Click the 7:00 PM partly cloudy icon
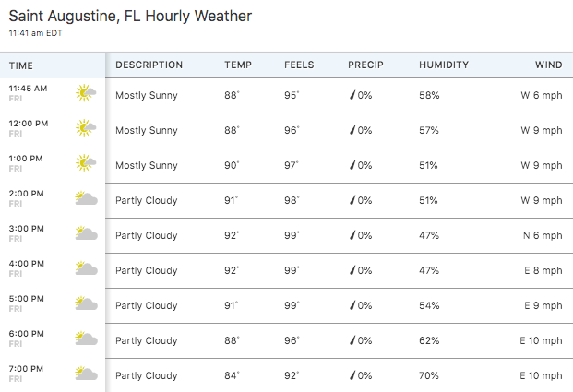 click(86, 373)
